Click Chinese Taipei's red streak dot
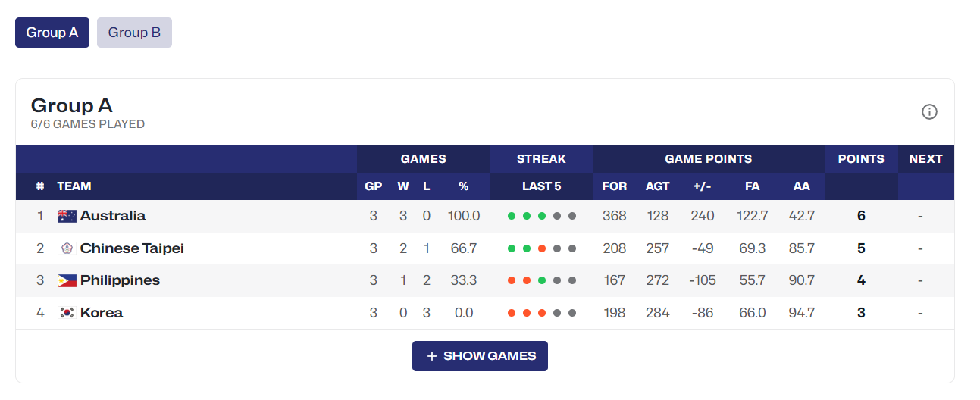Viewport: 980px width, 400px height. point(542,248)
